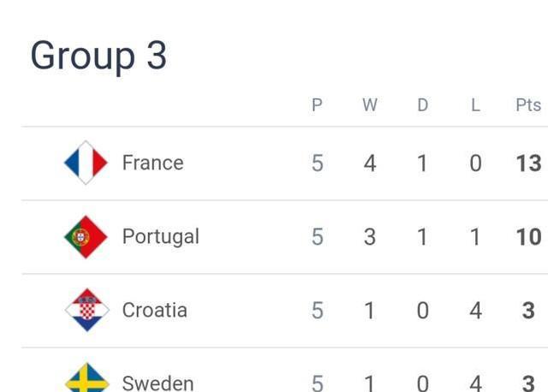The height and width of the screenshot is (392, 548).
Task: Click the Portugal flag icon
Action: pos(86,236)
